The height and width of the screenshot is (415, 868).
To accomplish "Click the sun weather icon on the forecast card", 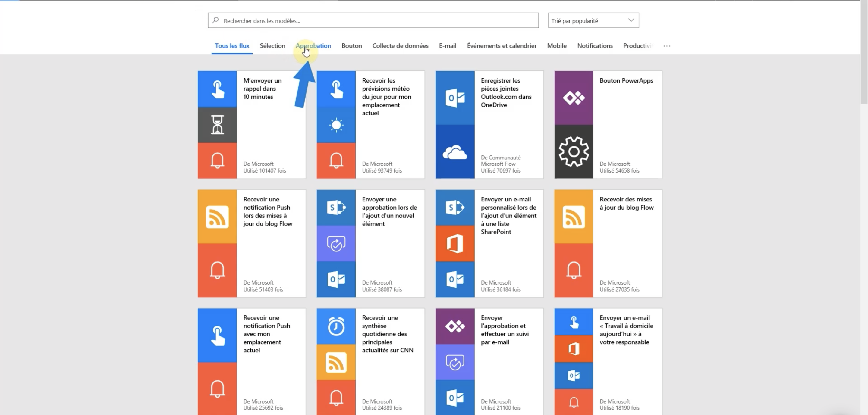I will pyautogui.click(x=336, y=125).
